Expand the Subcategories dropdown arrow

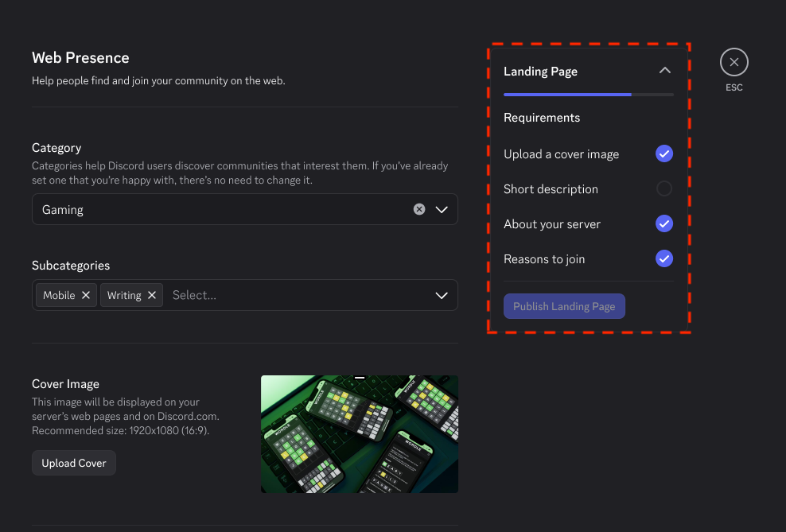coord(441,295)
